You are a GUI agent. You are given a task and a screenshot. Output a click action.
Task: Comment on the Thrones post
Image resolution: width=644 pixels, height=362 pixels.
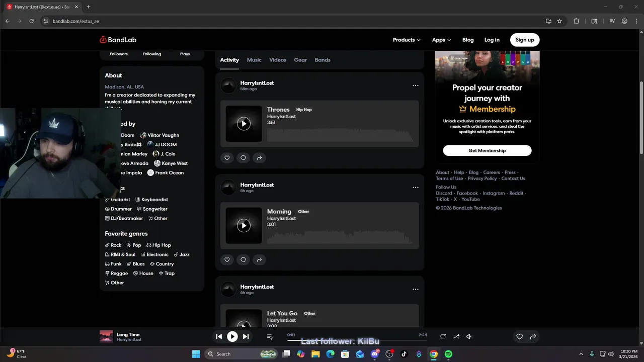pyautogui.click(x=243, y=158)
